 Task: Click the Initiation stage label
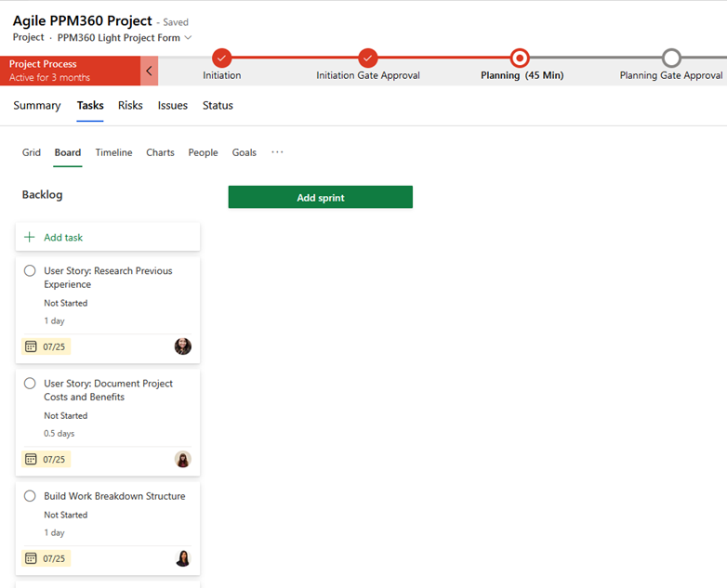point(221,75)
